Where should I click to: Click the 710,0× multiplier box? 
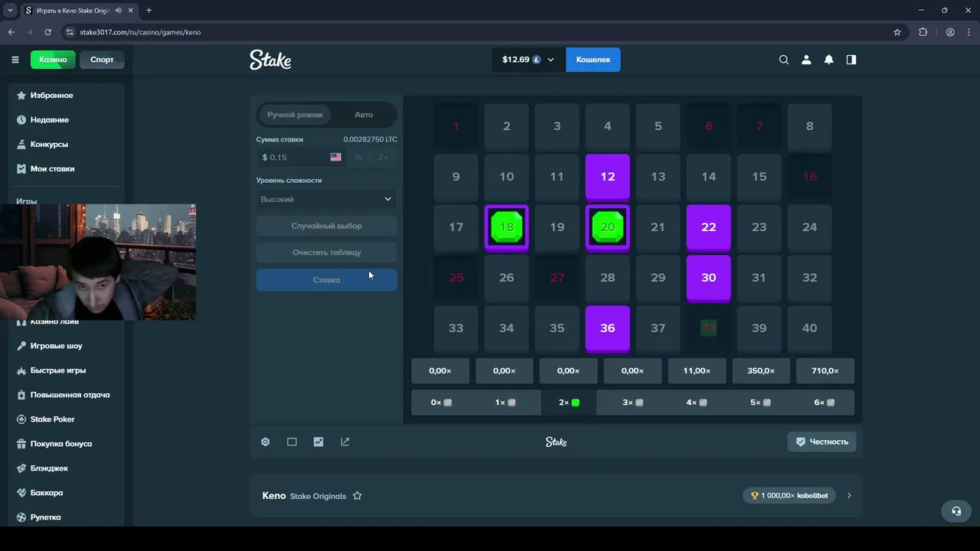(825, 370)
